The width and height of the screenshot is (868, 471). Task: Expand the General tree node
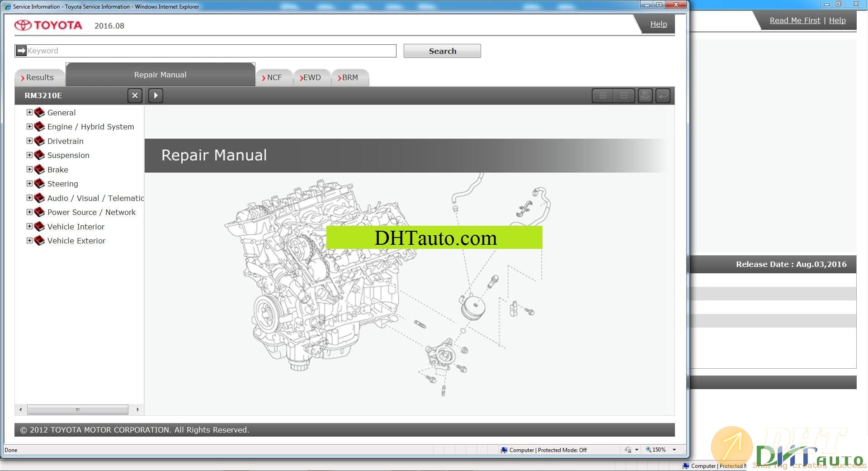pyautogui.click(x=29, y=112)
